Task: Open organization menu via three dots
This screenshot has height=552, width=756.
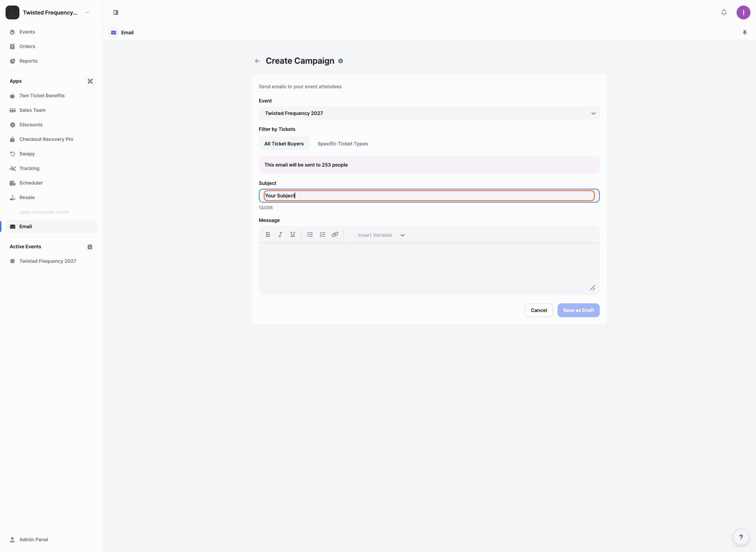Action: point(87,12)
